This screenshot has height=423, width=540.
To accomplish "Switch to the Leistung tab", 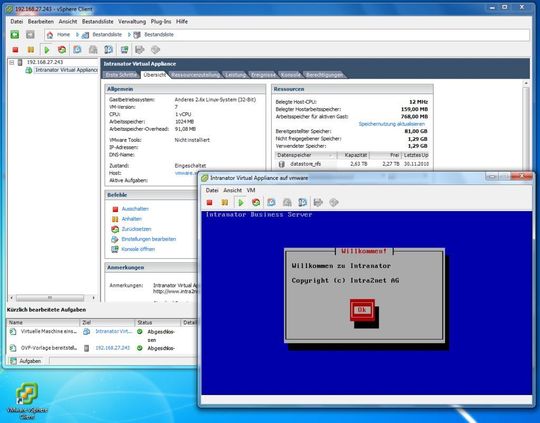I will tap(236, 75).
